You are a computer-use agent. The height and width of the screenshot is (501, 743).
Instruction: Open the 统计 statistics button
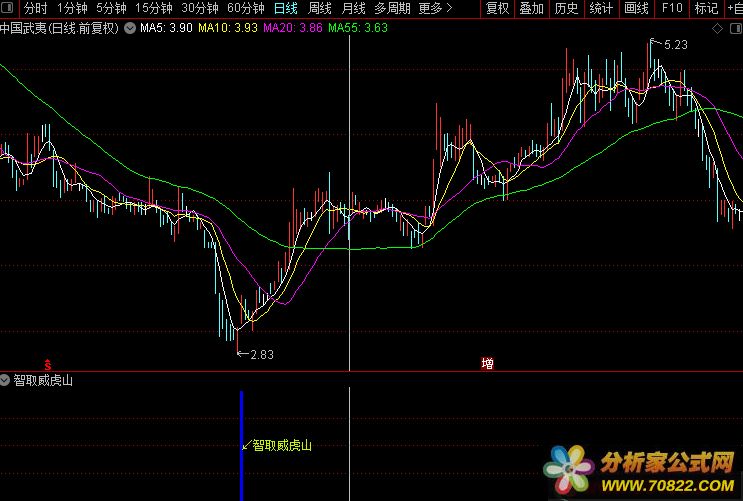click(601, 8)
